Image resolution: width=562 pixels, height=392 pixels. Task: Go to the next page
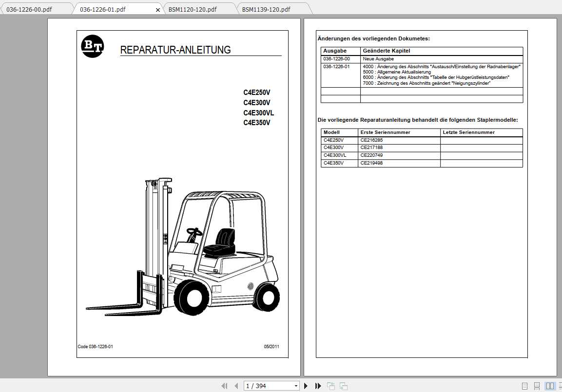coord(306,386)
